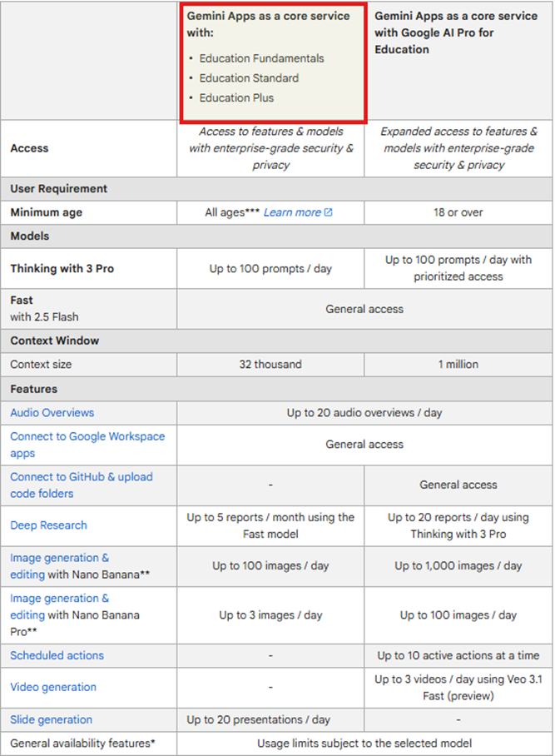
Task: Select the Education Fundamentals bullet item
Action: (x=261, y=58)
